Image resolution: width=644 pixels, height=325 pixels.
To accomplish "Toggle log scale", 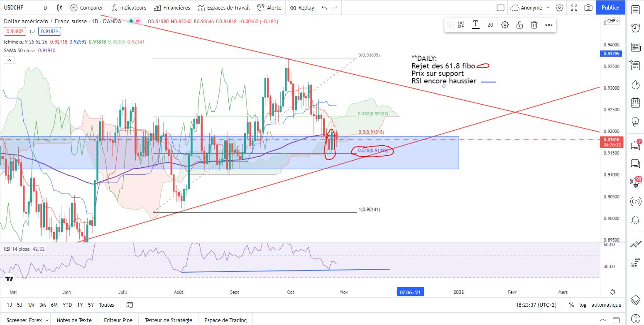I will [x=583, y=305].
